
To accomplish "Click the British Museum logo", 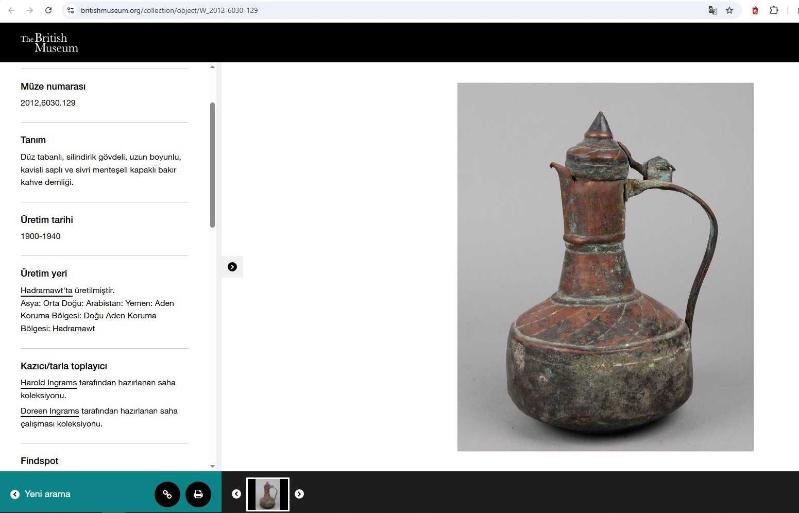I will pos(49,43).
